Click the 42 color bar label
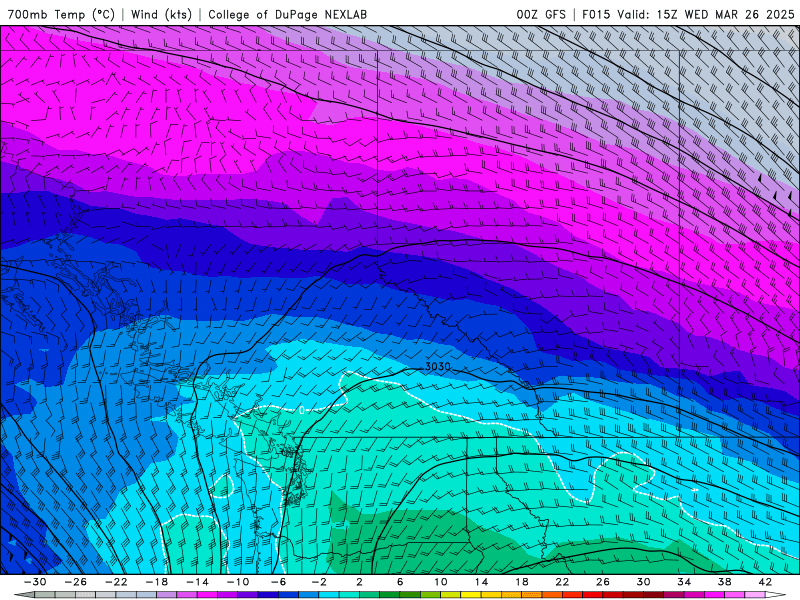 [x=765, y=582]
